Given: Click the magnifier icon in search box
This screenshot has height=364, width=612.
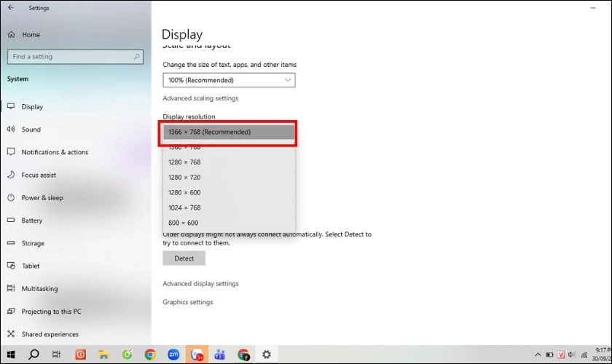Looking at the screenshot, I should (x=137, y=57).
